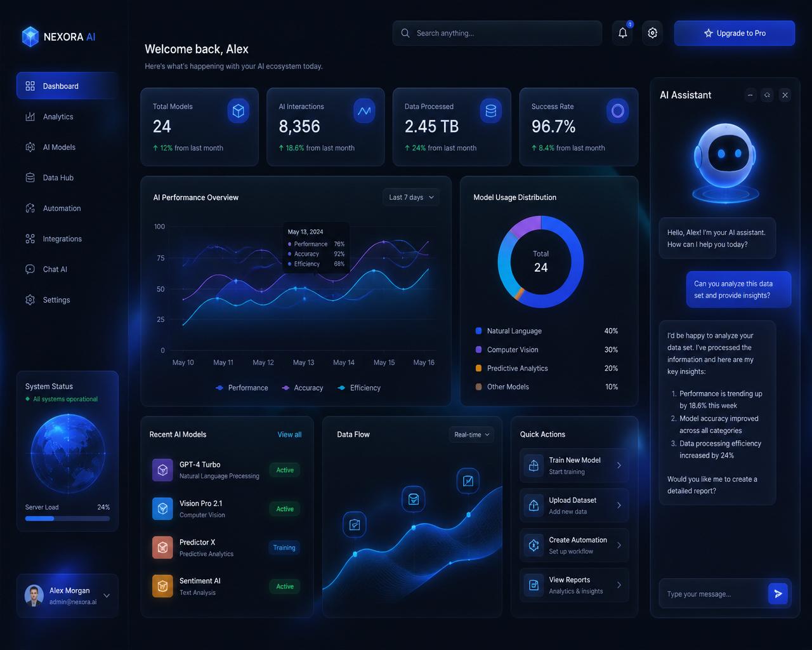
Task: Open Create Automation chevron arrow
Action: (619, 545)
